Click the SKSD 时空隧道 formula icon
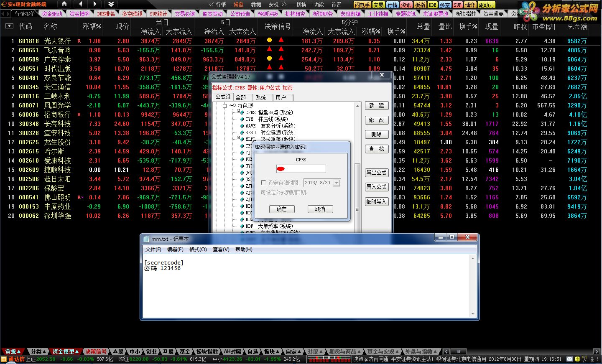 pyautogui.click(x=241, y=132)
